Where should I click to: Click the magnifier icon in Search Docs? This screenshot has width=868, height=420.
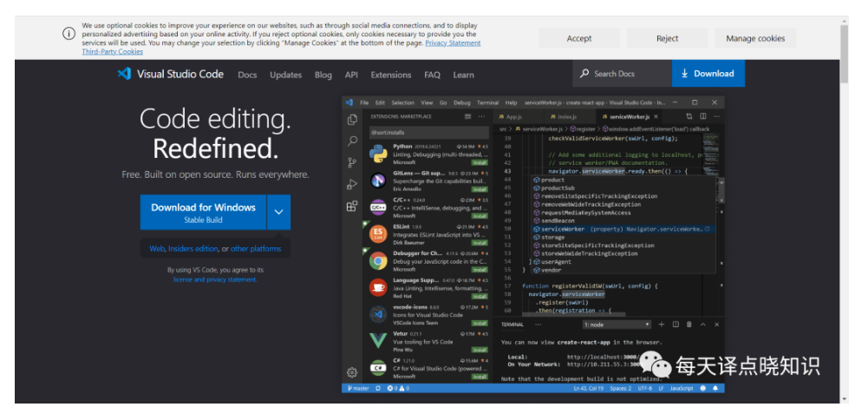coord(584,74)
